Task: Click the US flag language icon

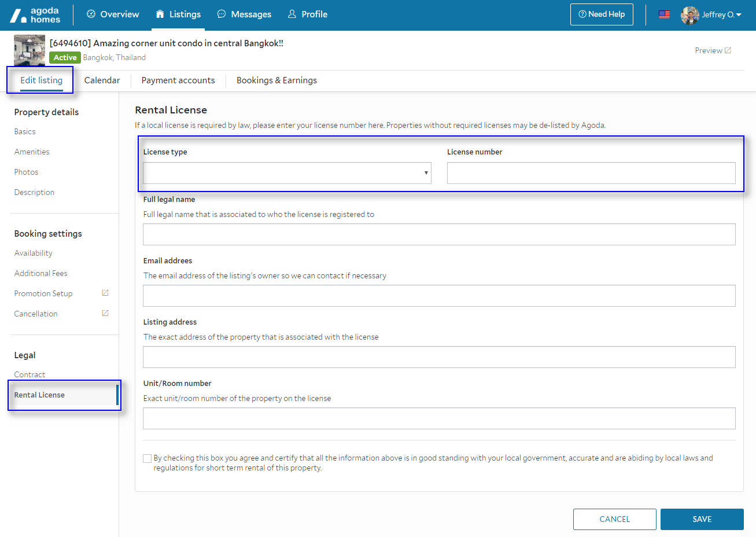Action: (x=664, y=14)
